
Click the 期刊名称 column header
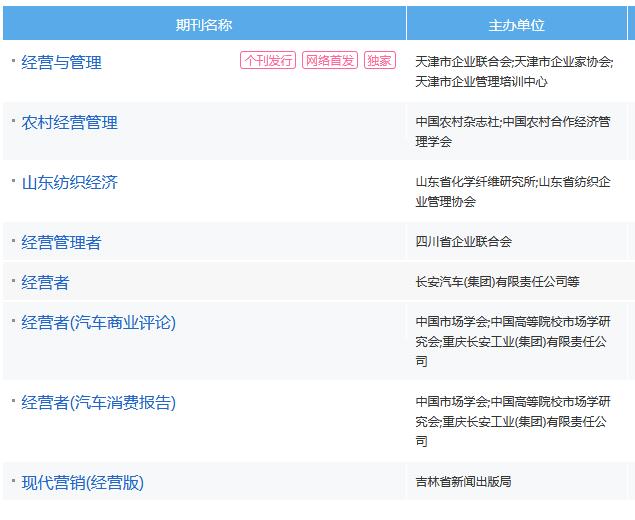pyautogui.click(x=204, y=25)
